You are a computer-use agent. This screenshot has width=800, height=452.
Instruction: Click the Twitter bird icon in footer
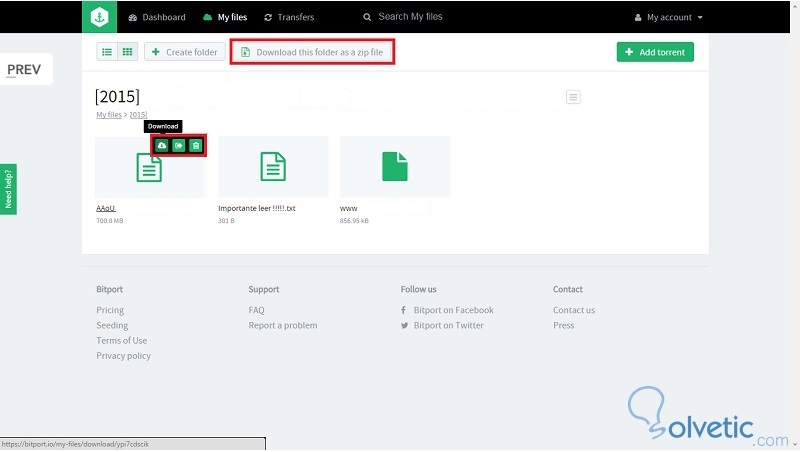(x=405, y=325)
